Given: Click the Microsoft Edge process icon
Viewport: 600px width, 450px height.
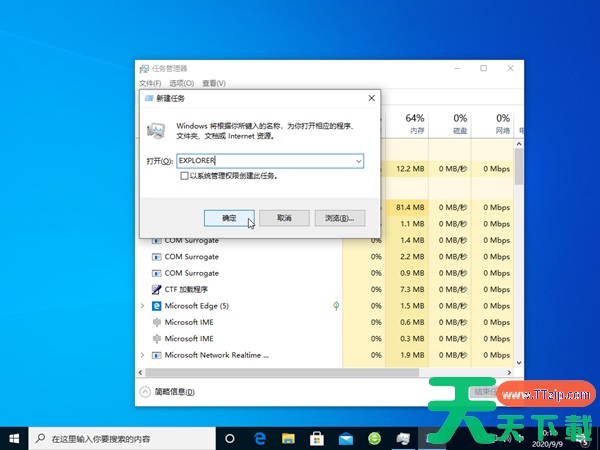Looking at the screenshot, I should [157, 305].
